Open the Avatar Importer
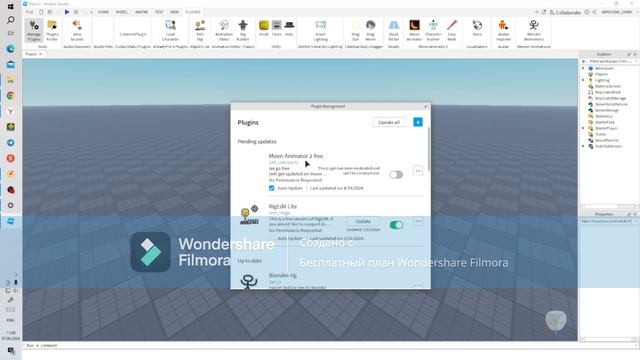 (503, 31)
